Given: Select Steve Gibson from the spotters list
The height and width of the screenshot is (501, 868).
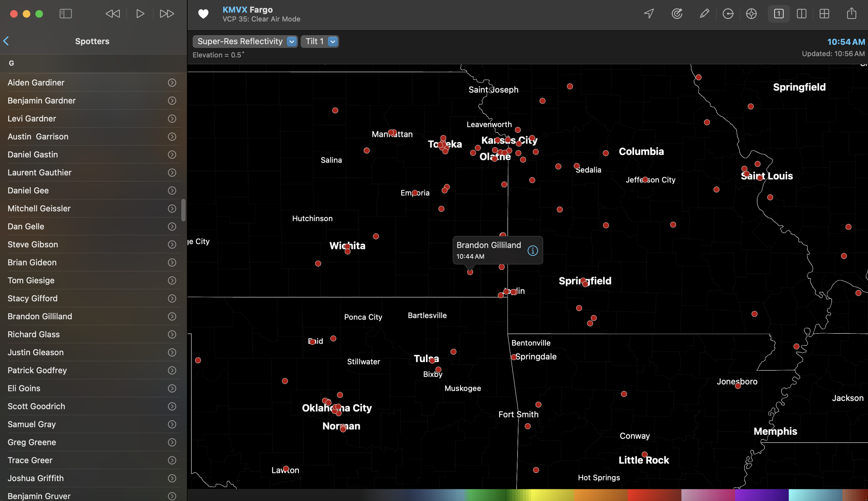Looking at the screenshot, I should tap(33, 244).
